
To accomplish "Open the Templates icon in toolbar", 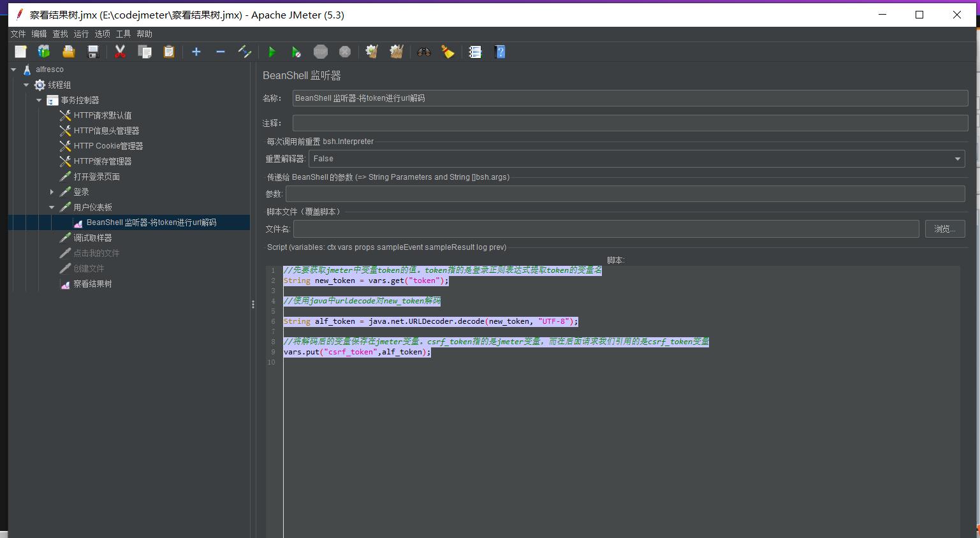I will (x=44, y=52).
